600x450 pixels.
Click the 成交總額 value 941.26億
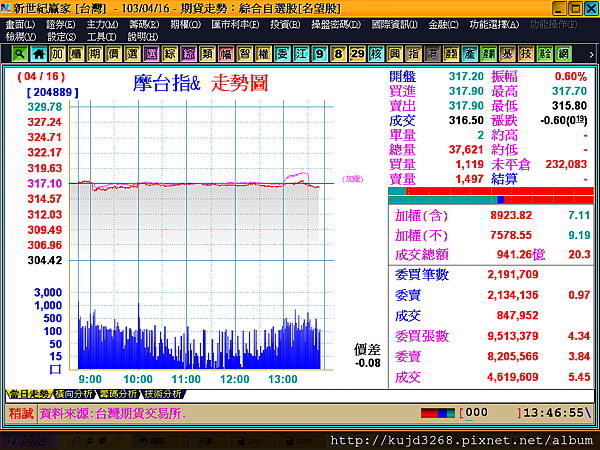pyautogui.click(x=521, y=254)
